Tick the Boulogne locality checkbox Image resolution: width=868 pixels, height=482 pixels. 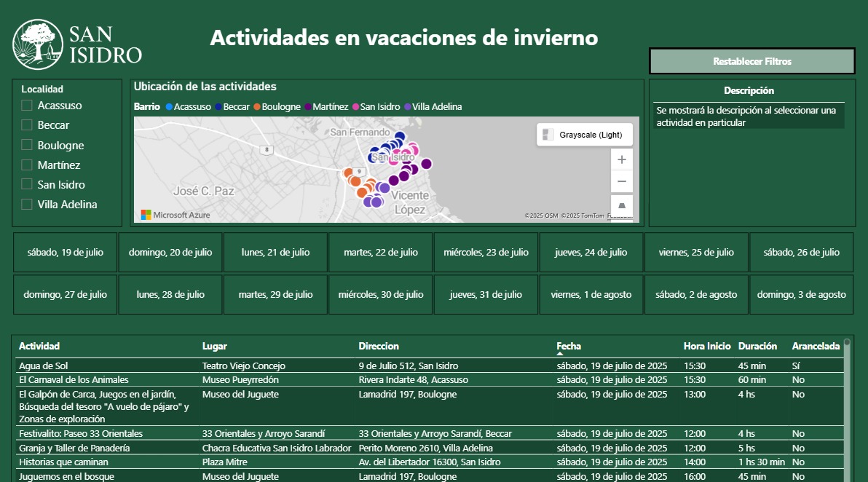tap(27, 145)
